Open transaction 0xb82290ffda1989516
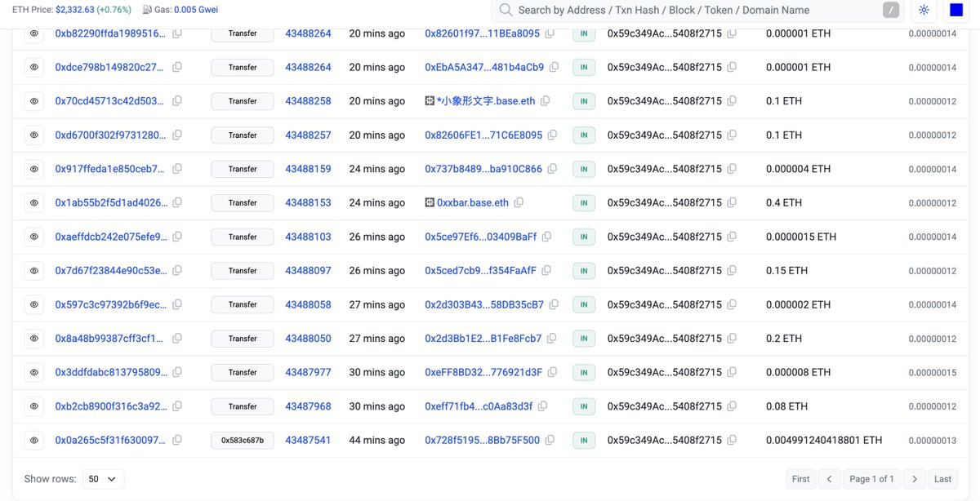Viewport: 980px width, 501px height. 110,33
